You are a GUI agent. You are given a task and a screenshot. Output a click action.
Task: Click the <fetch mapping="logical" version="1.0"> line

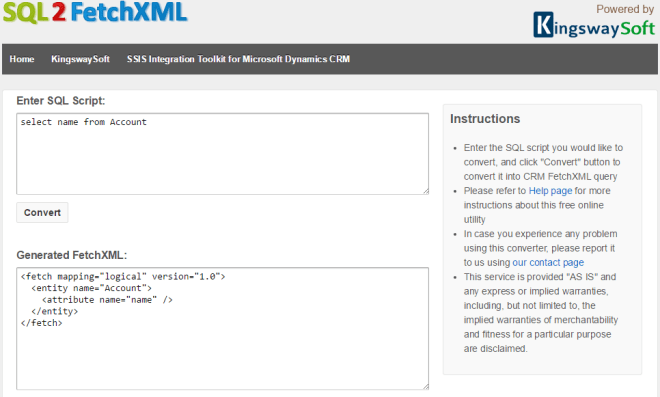tap(123, 277)
